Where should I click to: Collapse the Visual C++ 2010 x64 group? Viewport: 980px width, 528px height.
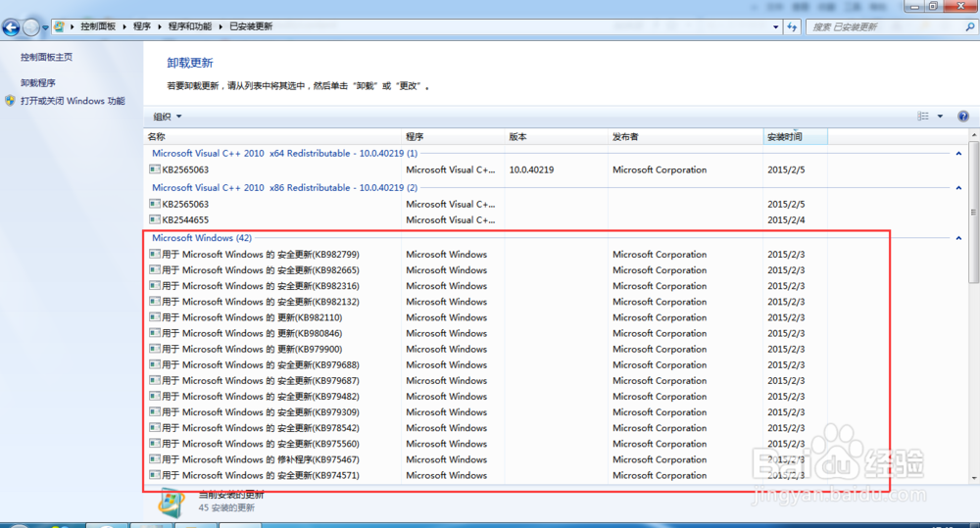click(x=958, y=154)
